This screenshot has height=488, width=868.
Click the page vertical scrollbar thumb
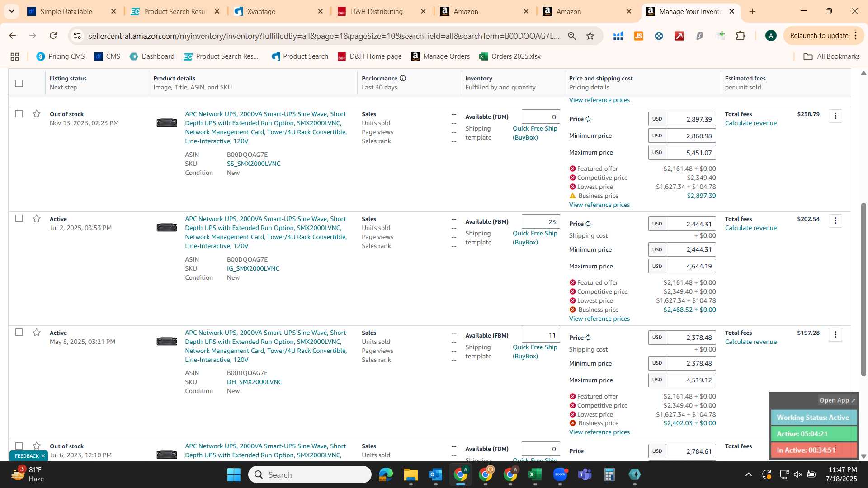(863, 289)
